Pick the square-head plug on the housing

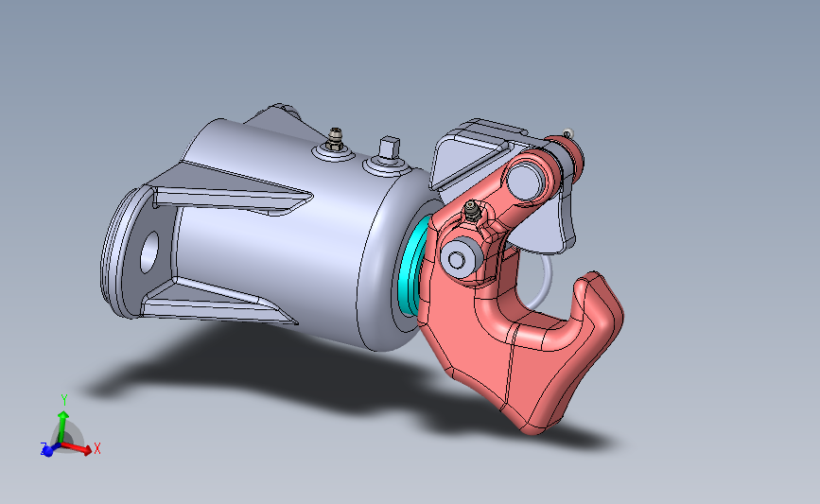(x=389, y=149)
